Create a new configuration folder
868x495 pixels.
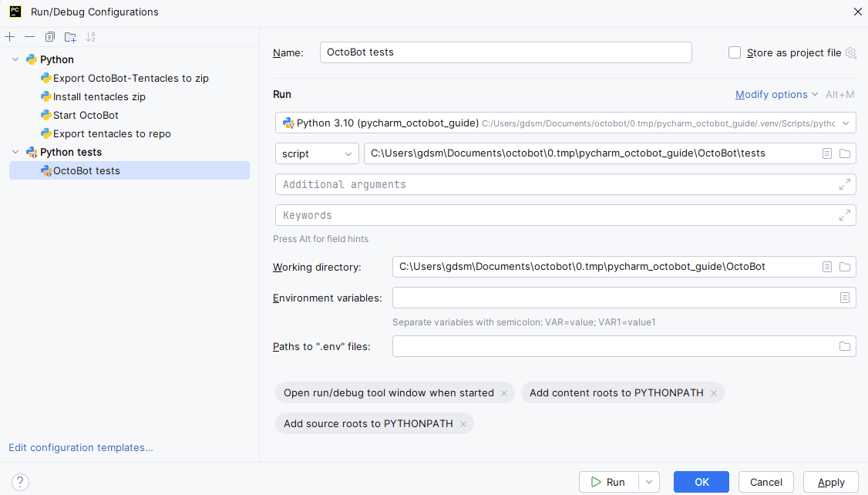(70, 37)
